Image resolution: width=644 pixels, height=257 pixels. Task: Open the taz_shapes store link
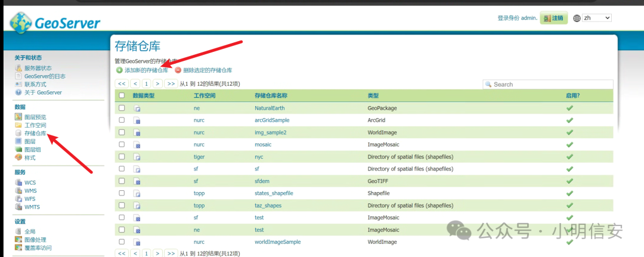[x=268, y=205]
